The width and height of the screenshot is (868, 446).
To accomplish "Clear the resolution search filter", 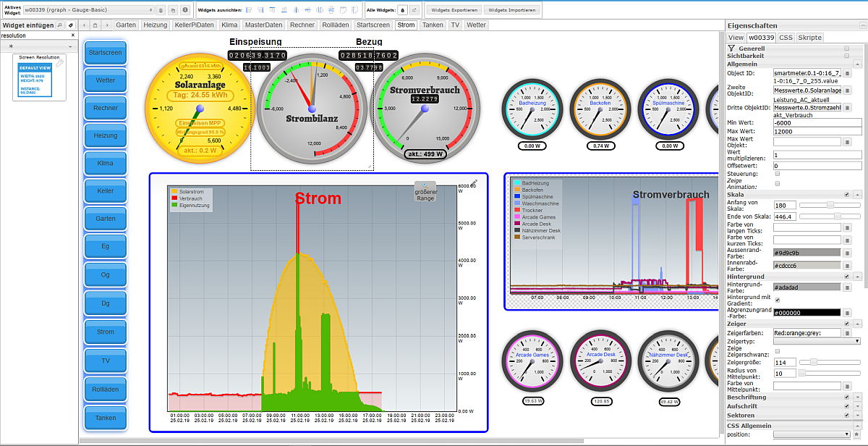I will tap(72, 35).
